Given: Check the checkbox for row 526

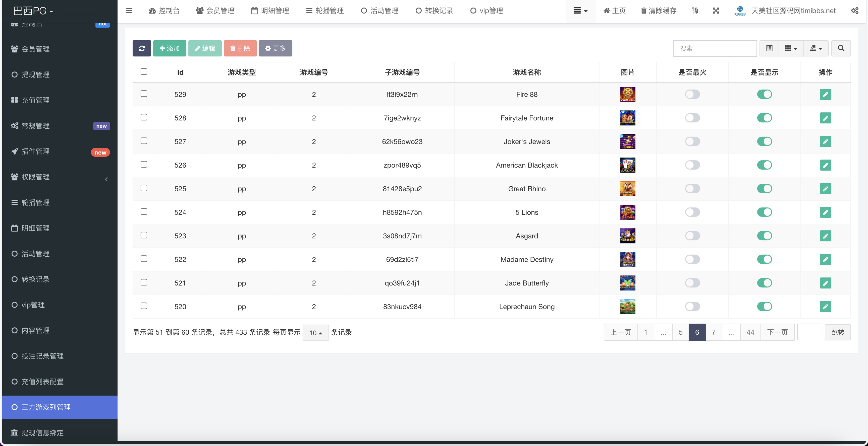Looking at the screenshot, I should [x=144, y=165].
